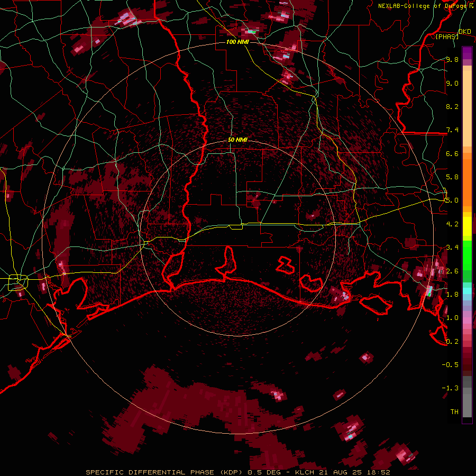Click the 0.2 scale value

(452, 341)
